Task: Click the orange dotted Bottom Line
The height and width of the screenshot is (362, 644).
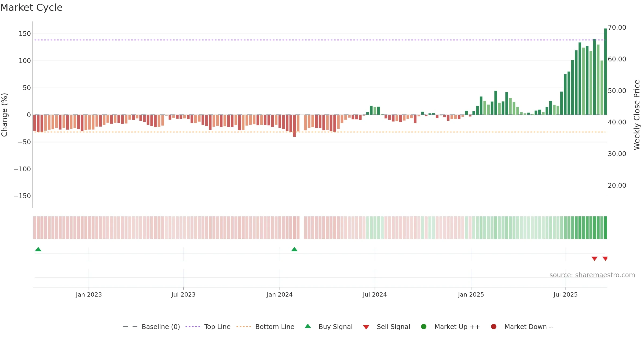Action: 319,132
